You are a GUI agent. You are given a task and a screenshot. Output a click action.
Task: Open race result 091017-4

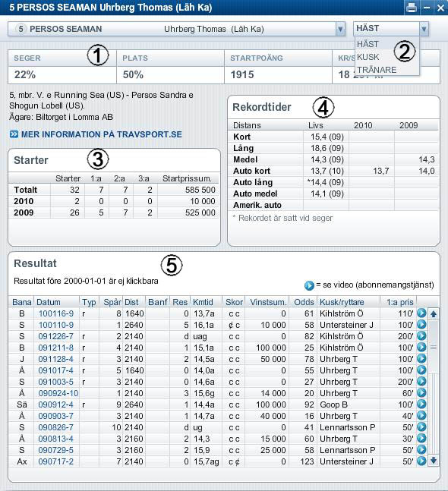point(55,370)
